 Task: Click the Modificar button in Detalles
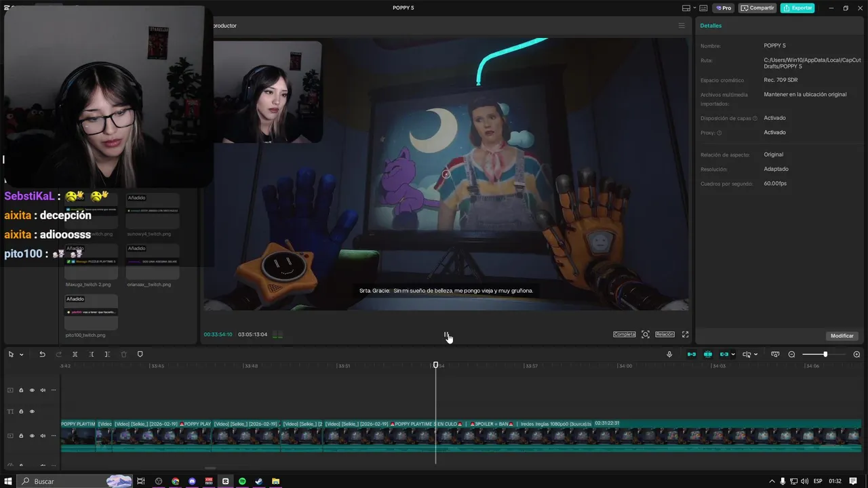(x=842, y=335)
